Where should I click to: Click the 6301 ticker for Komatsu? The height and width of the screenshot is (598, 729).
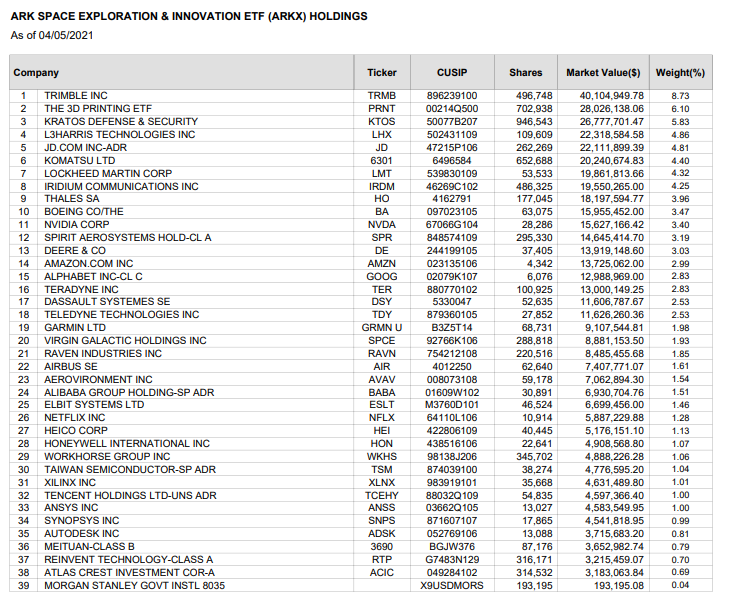pyautogui.click(x=382, y=161)
